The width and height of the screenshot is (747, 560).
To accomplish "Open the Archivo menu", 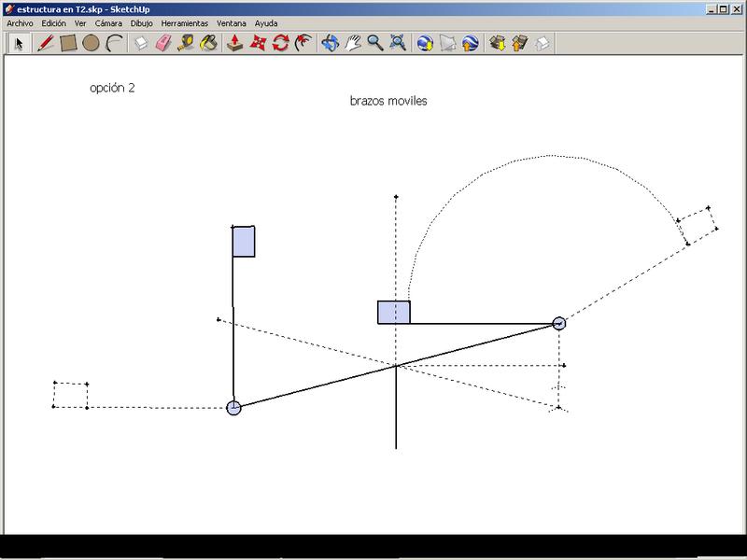I will [x=20, y=22].
